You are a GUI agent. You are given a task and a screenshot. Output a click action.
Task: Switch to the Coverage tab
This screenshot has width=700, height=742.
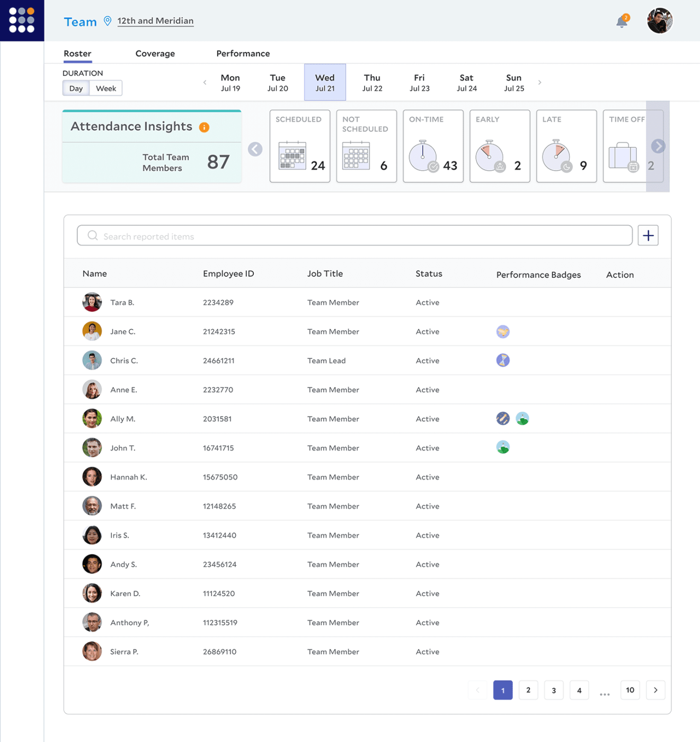click(x=155, y=53)
